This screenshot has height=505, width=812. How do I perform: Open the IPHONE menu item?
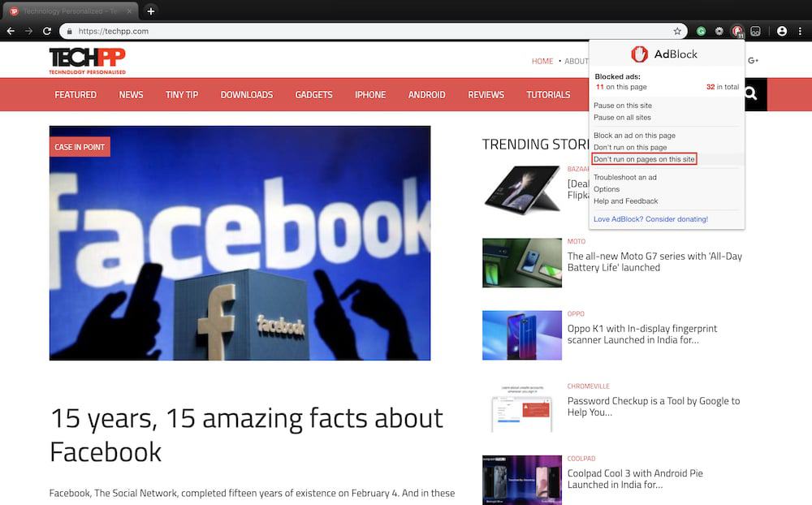pos(370,95)
